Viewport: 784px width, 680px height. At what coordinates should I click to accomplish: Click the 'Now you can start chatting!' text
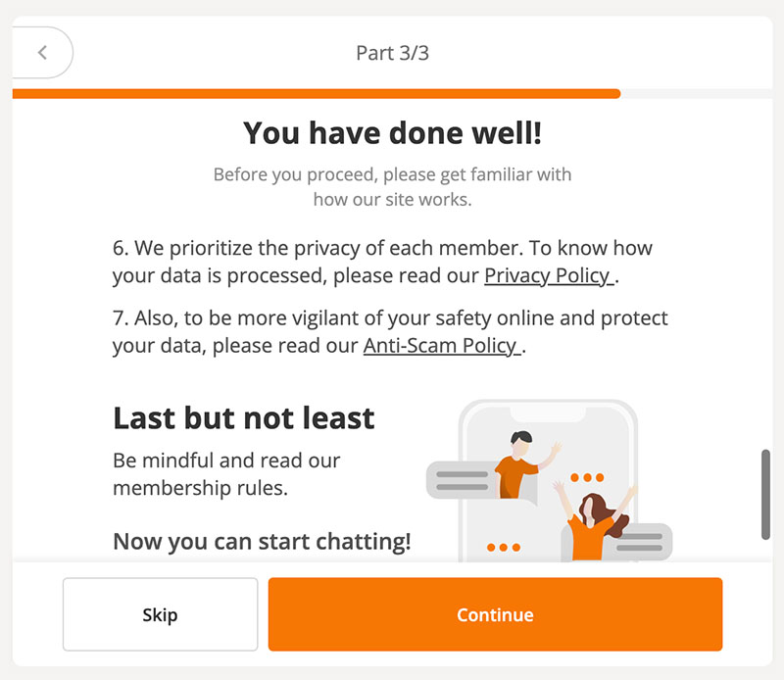coord(262,542)
